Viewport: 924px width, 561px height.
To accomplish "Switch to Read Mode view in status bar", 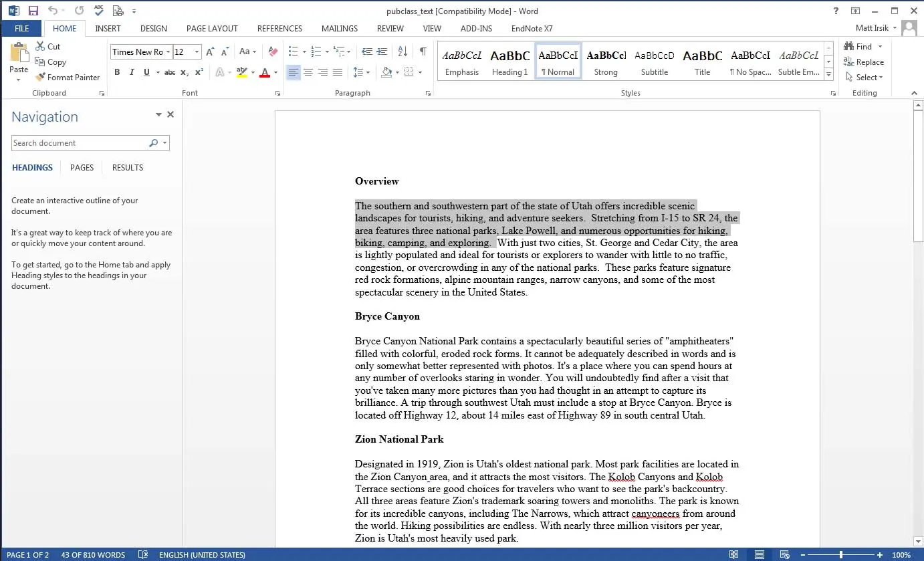I will 734,554.
